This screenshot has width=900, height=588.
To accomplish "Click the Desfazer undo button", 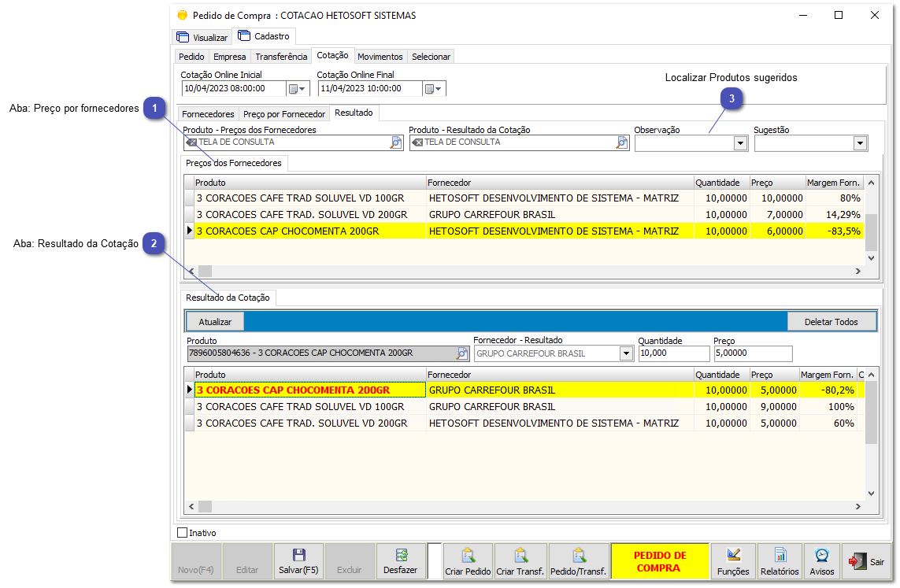I will (x=400, y=561).
